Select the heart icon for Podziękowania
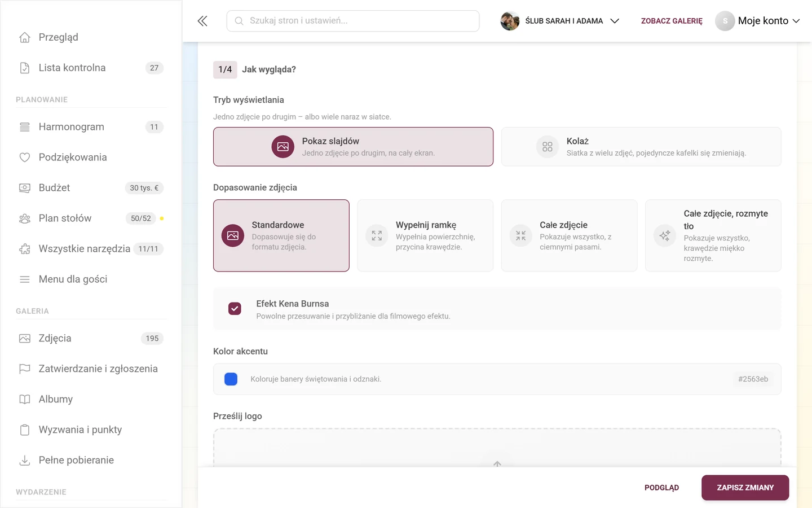812x508 pixels. point(25,157)
